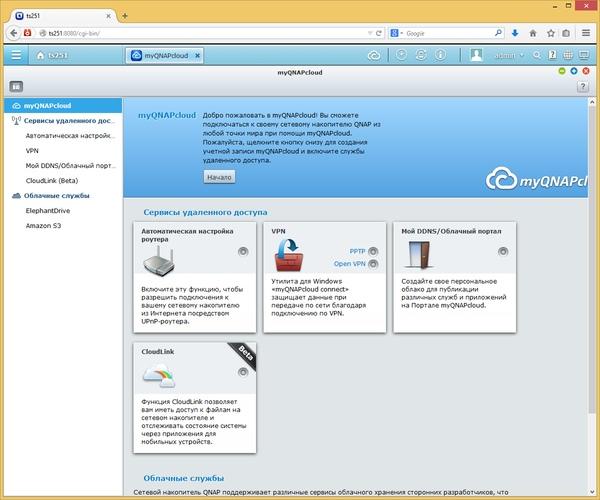Click the router icon in auto router card
Screen dimensions: 600x500
[x=159, y=261]
